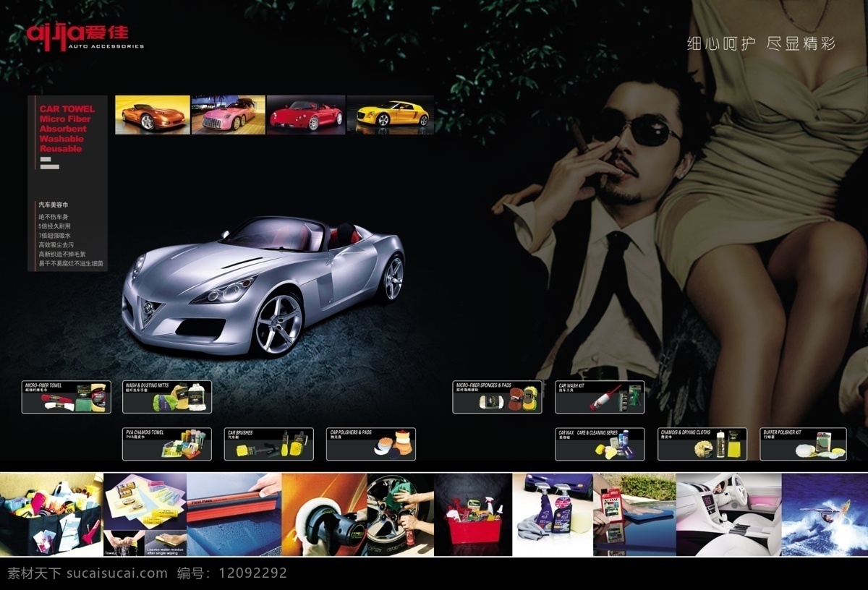Viewport: 868px width, 590px height.
Task: Click the red product on blue hood photo
Action: point(634,514)
